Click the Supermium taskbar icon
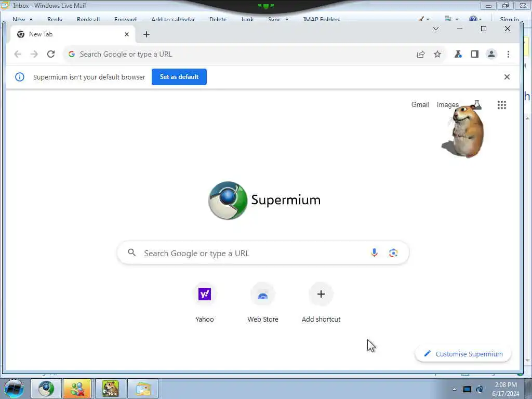 pos(46,389)
